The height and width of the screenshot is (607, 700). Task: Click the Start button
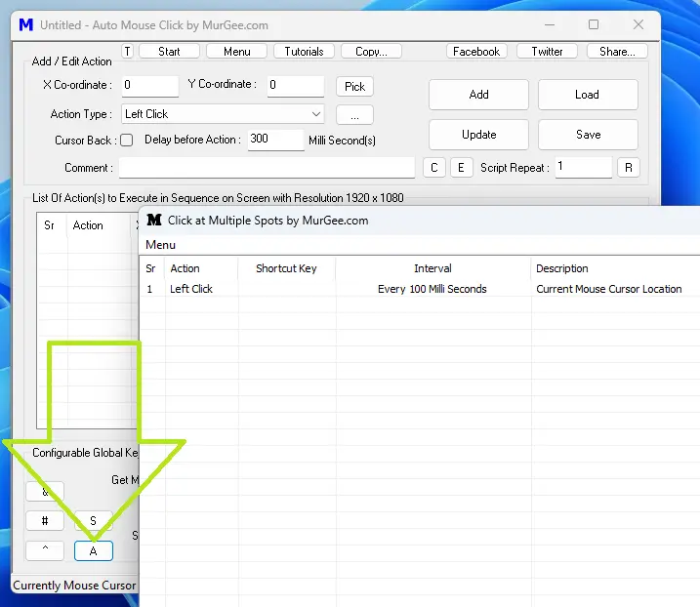coord(169,52)
